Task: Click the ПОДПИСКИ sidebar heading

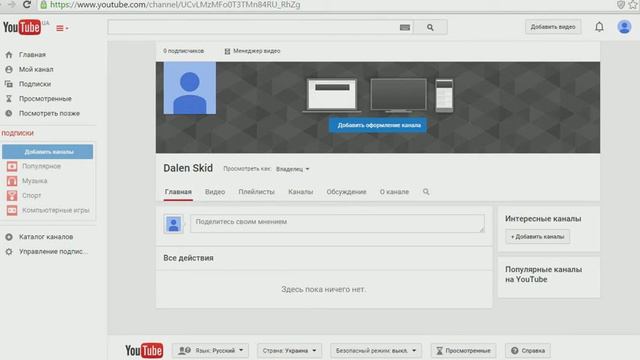Action: click(x=18, y=133)
